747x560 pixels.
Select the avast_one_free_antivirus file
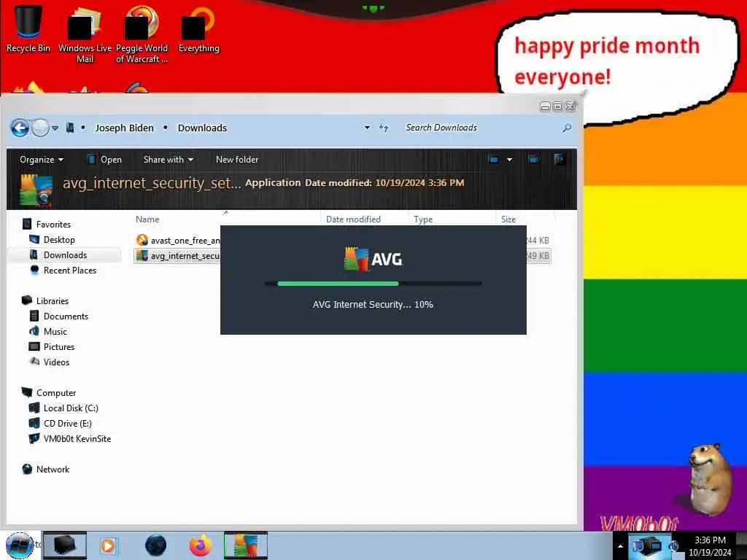click(x=177, y=241)
